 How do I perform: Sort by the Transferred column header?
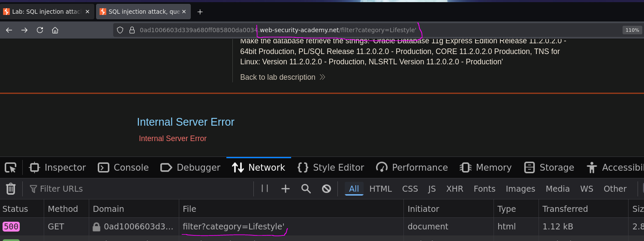583,209
